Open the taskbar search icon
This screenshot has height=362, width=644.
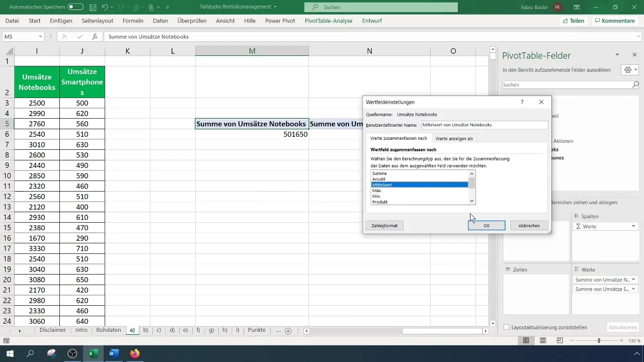31,353
